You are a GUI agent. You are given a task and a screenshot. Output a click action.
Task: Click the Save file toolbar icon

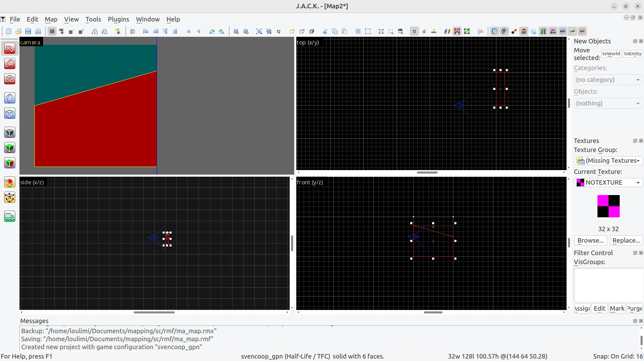[28, 32]
